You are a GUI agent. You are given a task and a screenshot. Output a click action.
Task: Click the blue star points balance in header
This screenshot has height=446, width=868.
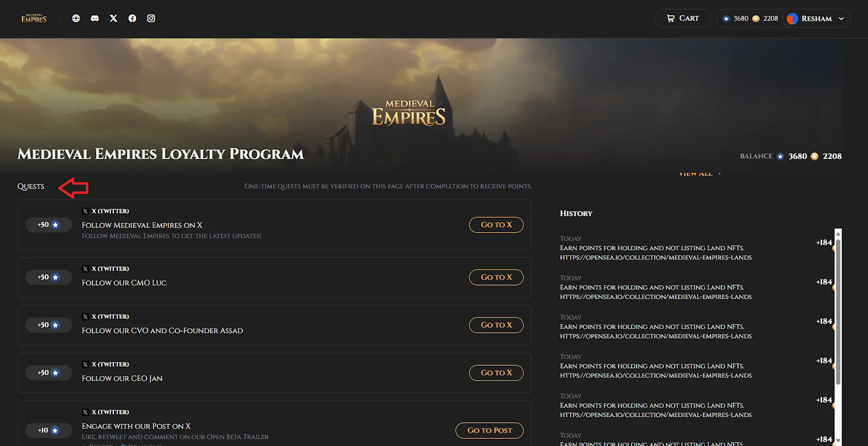pos(735,18)
